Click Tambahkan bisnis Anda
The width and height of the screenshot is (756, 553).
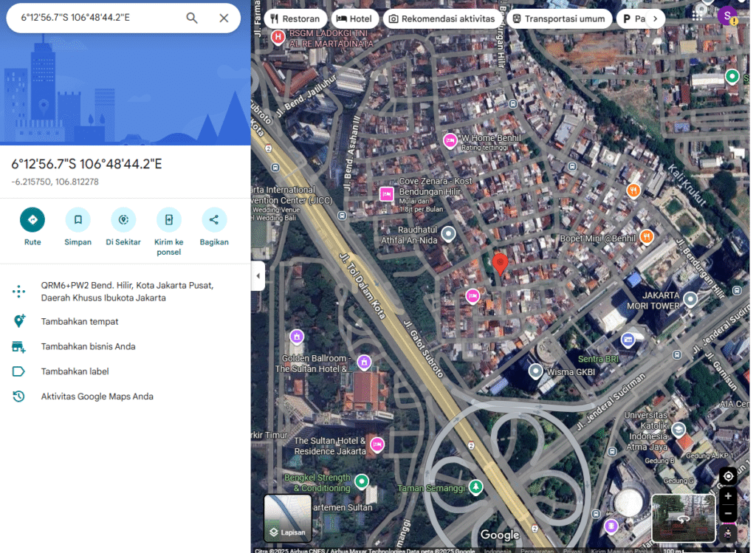pyautogui.click(x=88, y=346)
